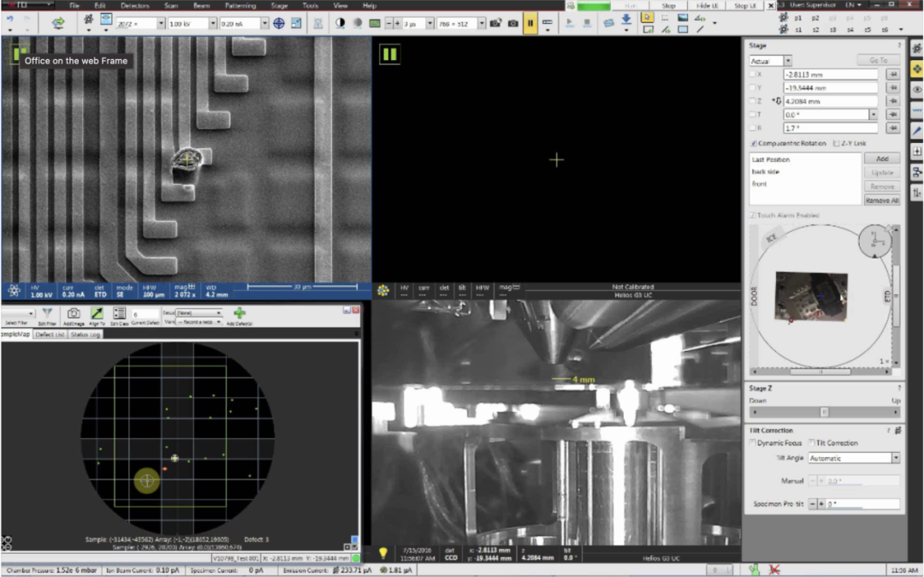Toggle the Compucentric Rotation checkbox
Screen dimensions: 924x577
tap(753, 143)
